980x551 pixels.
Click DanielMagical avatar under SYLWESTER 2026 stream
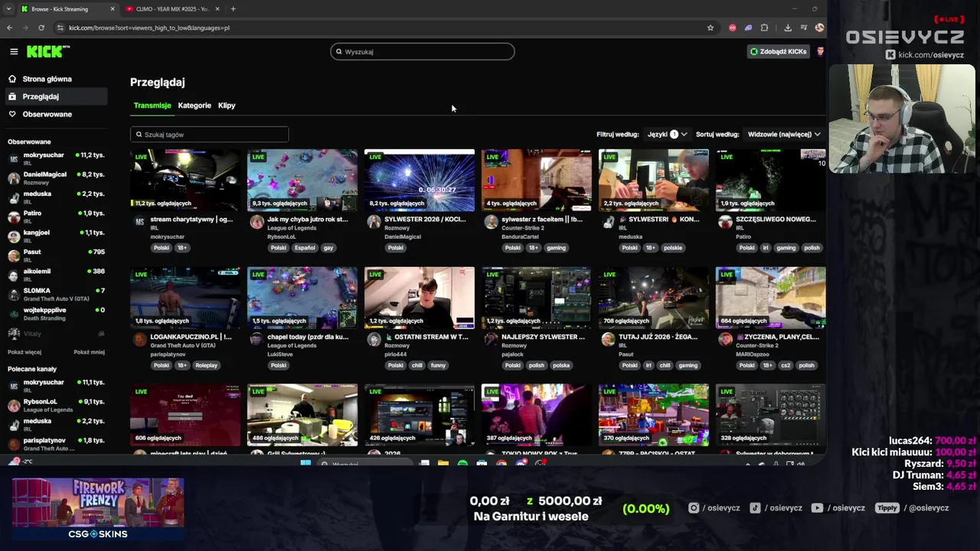click(374, 222)
